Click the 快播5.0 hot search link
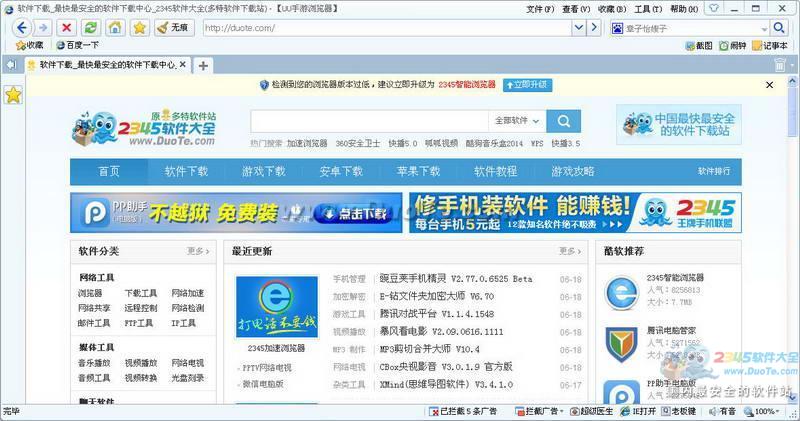 (403, 144)
